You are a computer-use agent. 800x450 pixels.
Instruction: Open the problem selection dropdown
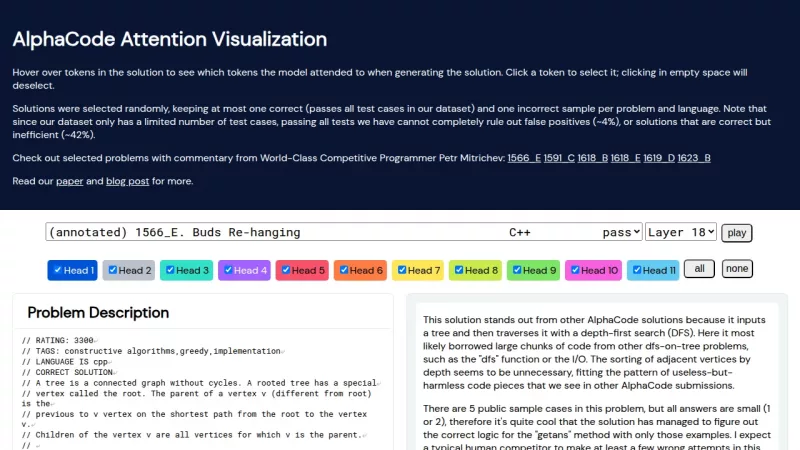tap(343, 232)
